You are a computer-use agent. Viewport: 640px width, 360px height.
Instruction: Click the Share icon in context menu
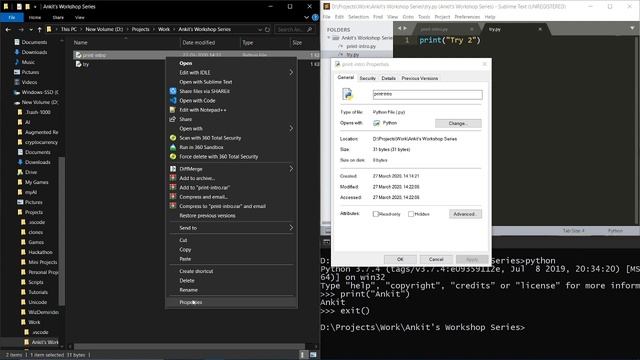point(173,119)
